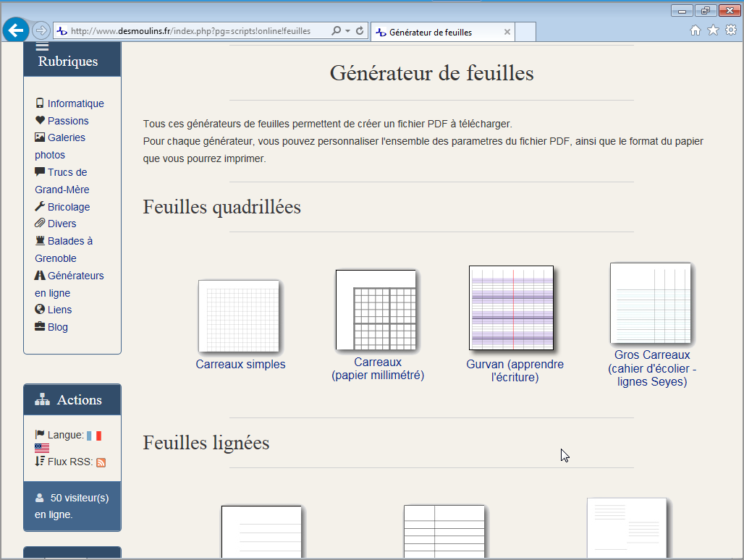Click the Liens globe icon
The height and width of the screenshot is (560, 744).
pos(40,309)
